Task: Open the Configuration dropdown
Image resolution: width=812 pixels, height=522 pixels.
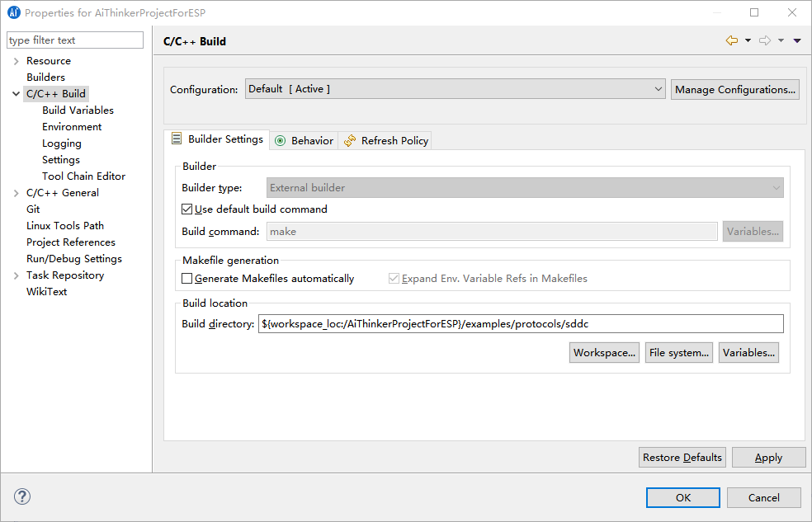Action: coord(455,89)
